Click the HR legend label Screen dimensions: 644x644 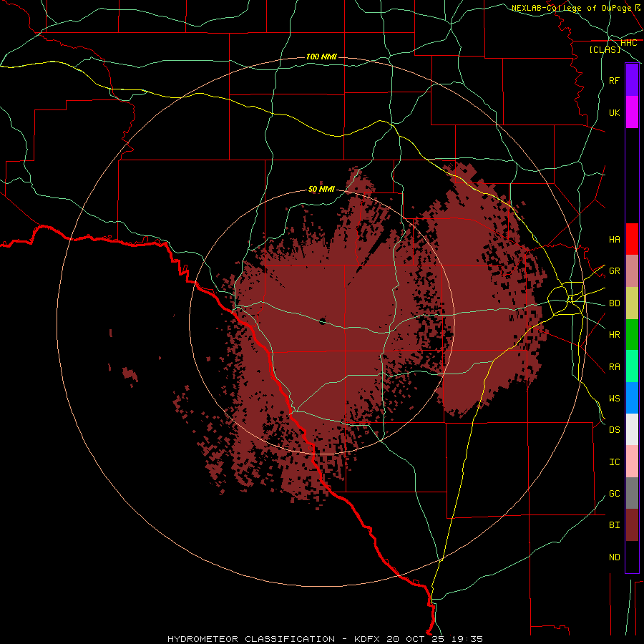[614, 335]
